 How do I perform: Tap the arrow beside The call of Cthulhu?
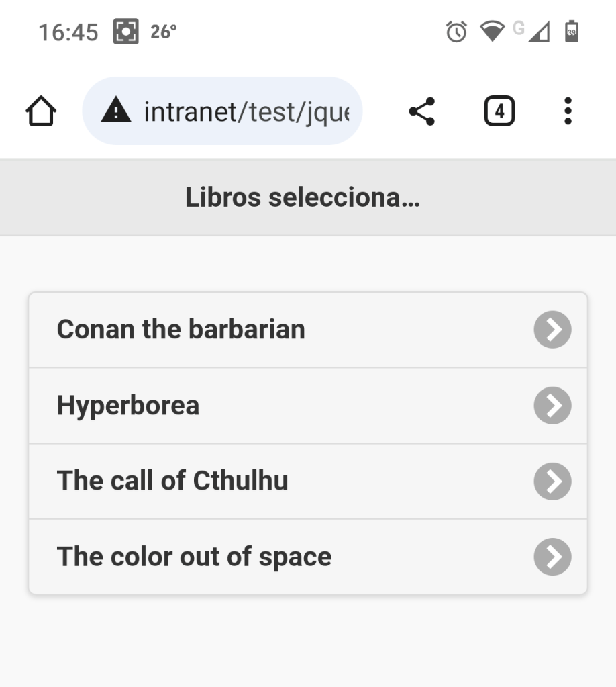(x=552, y=482)
